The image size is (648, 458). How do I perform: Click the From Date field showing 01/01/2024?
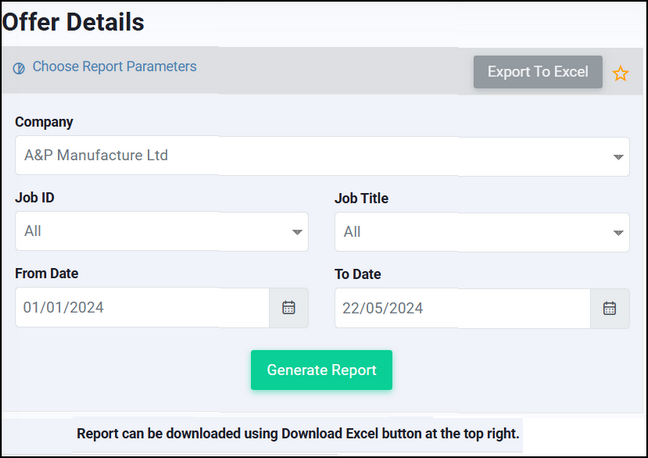[143, 308]
